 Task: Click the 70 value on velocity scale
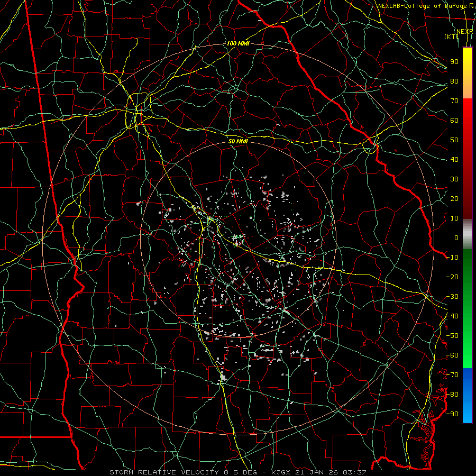click(x=454, y=101)
